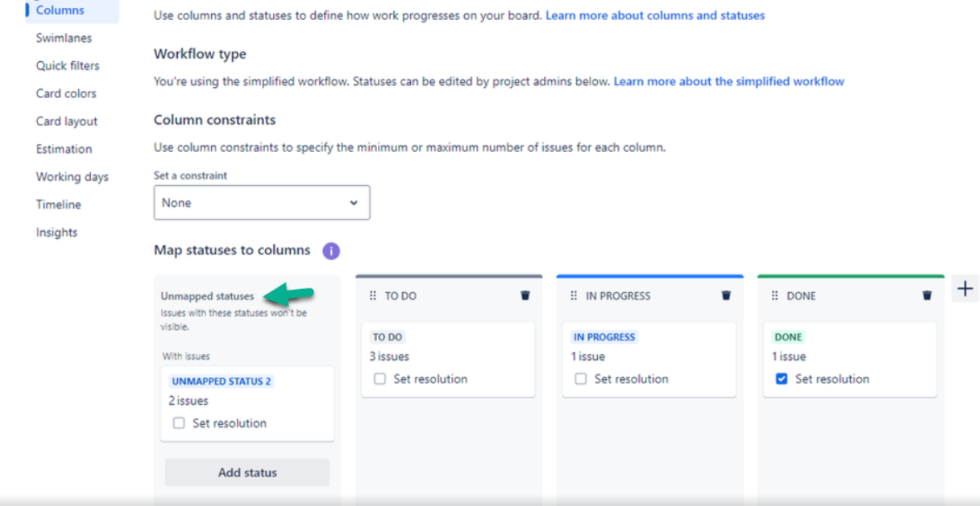Viewport: 980px width, 506px height.
Task: Grab the drag handle of the TO DO column
Action: 373,295
